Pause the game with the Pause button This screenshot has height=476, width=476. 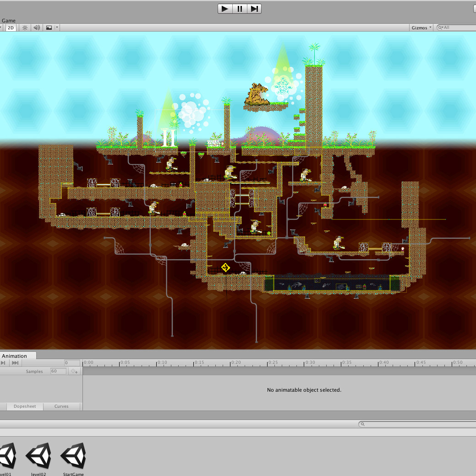click(240, 9)
